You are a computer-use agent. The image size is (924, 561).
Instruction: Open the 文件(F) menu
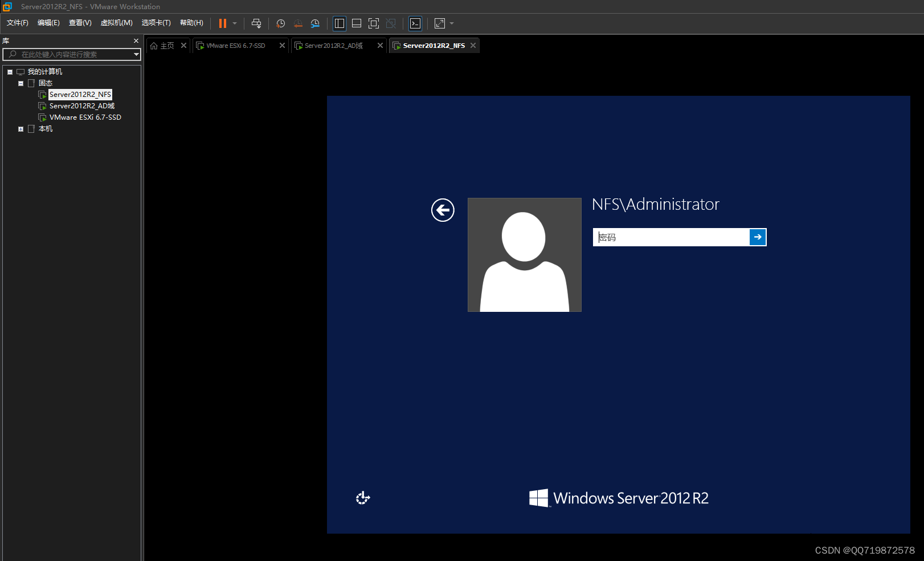tap(18, 23)
